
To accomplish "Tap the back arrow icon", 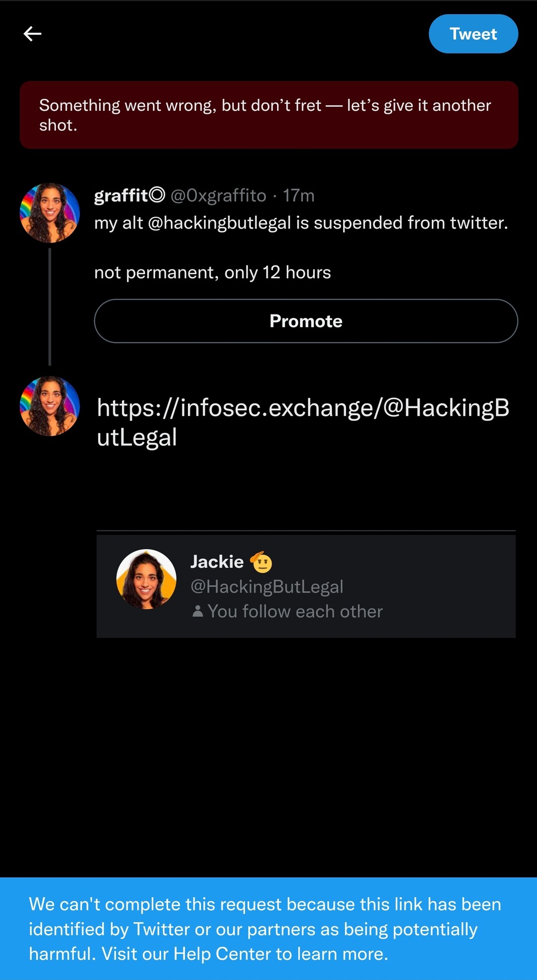I will tap(33, 34).
